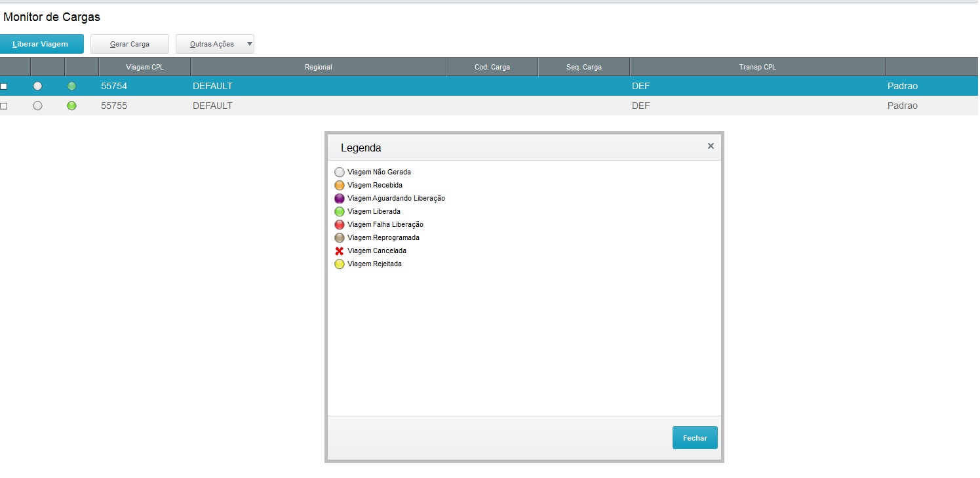Close the Legenda dialog using the X
The height and width of the screenshot is (478, 980).
click(711, 146)
